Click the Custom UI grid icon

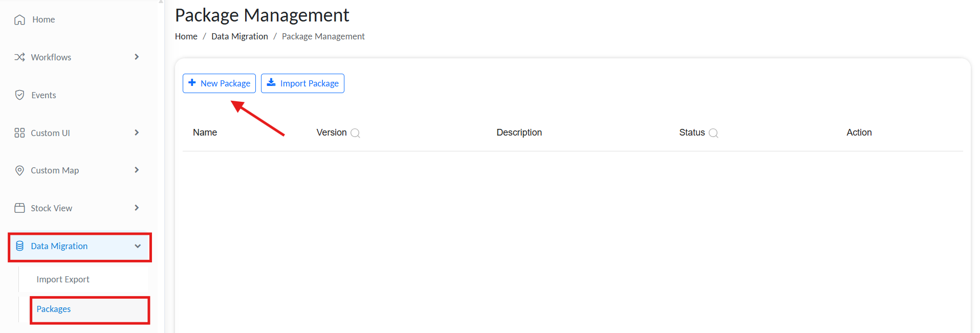point(19,133)
